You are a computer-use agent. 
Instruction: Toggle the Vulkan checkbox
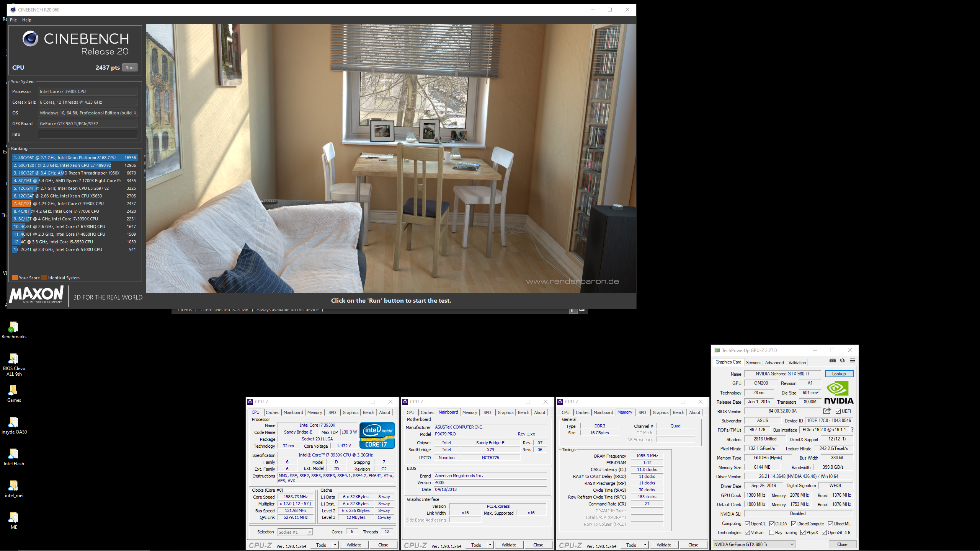point(747,532)
